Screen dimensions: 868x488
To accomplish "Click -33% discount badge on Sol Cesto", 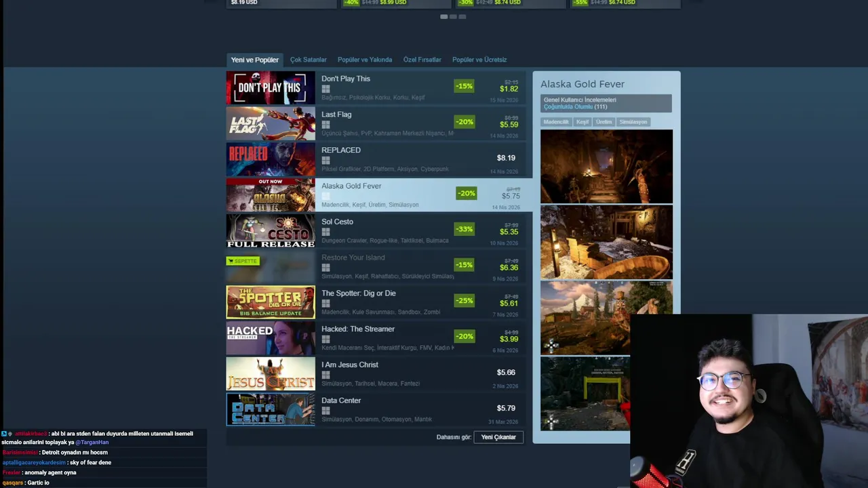I will coord(464,229).
